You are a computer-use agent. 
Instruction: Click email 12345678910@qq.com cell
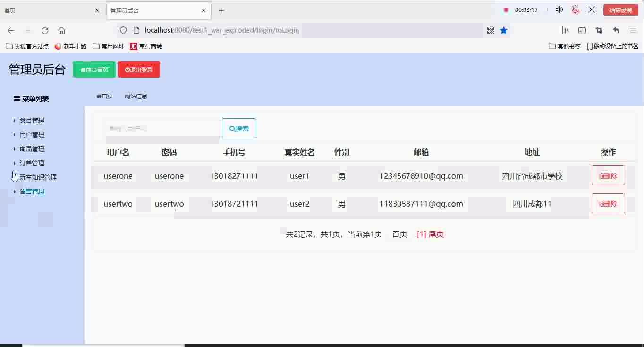[421, 176]
